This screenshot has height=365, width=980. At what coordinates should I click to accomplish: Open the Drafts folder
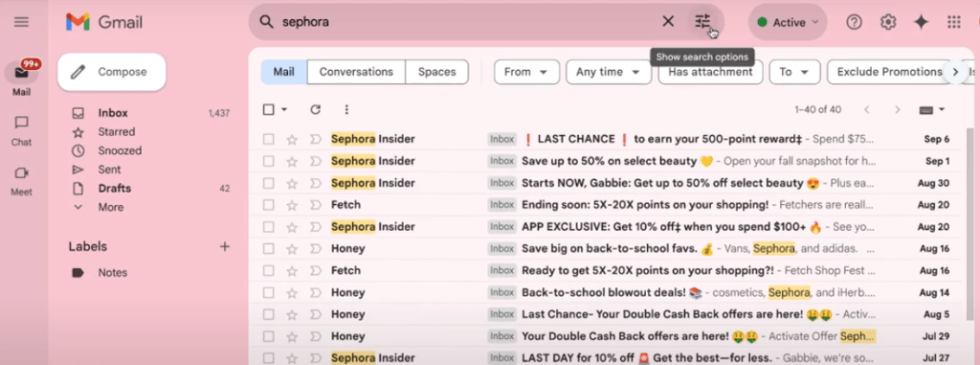click(115, 189)
